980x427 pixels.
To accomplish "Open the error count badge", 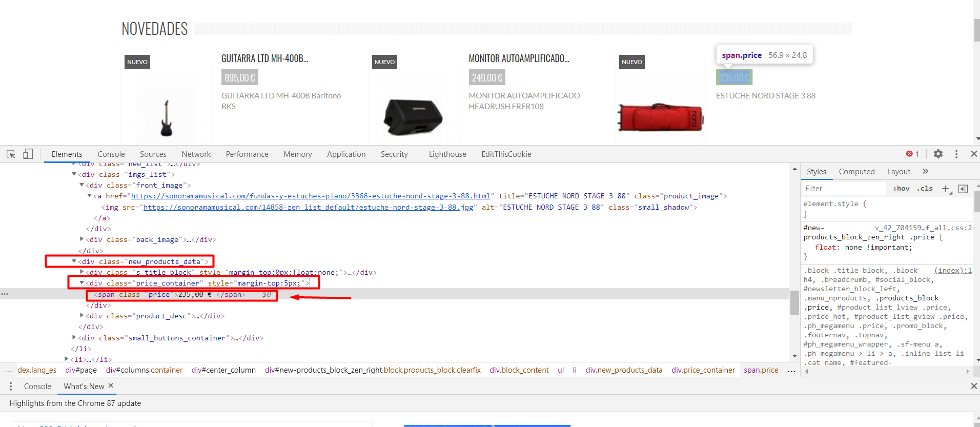I will (x=912, y=154).
